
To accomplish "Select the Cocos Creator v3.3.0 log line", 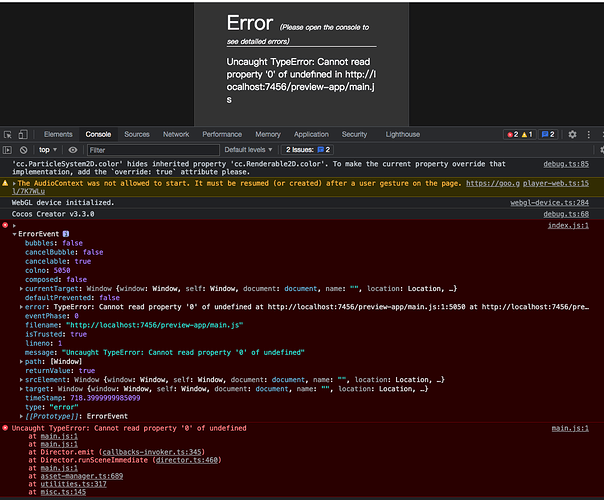I will 53,214.
